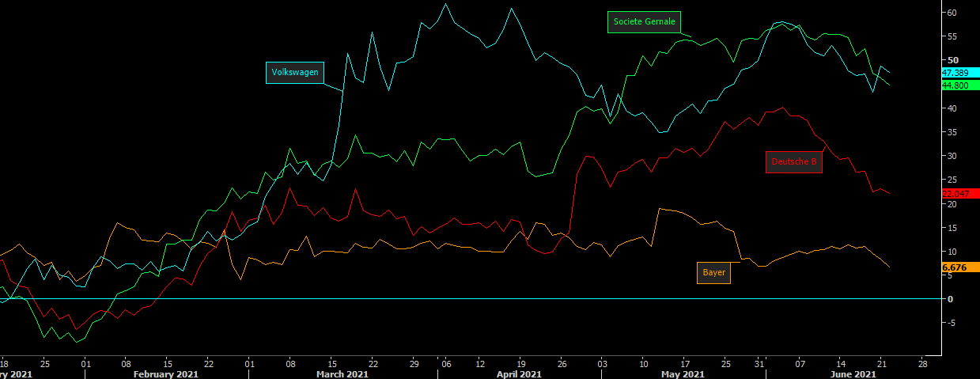Click the 15 y-axis tick label

pos(952,228)
